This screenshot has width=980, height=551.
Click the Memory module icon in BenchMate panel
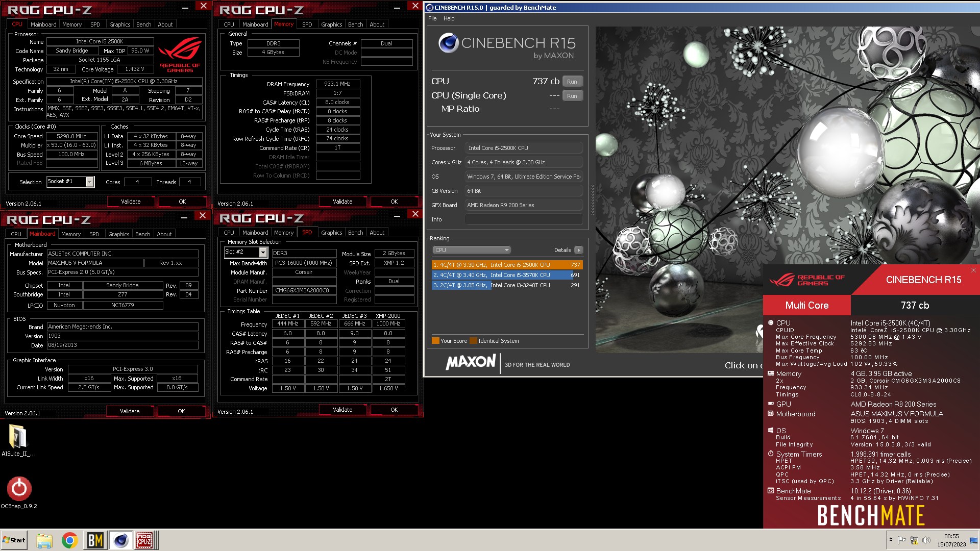(771, 373)
